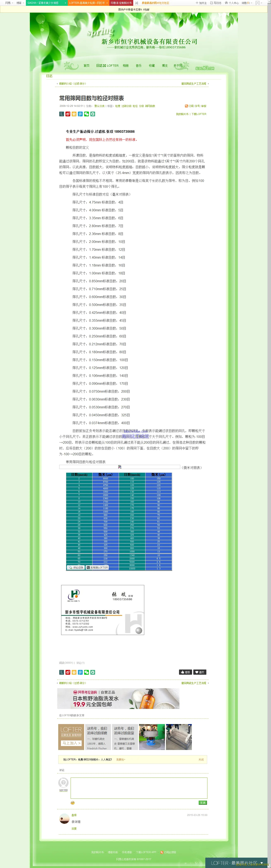Click the 日本熊野油脂洗发水 ad banner
The width and height of the screenshot is (271, 868).
[118, 699]
